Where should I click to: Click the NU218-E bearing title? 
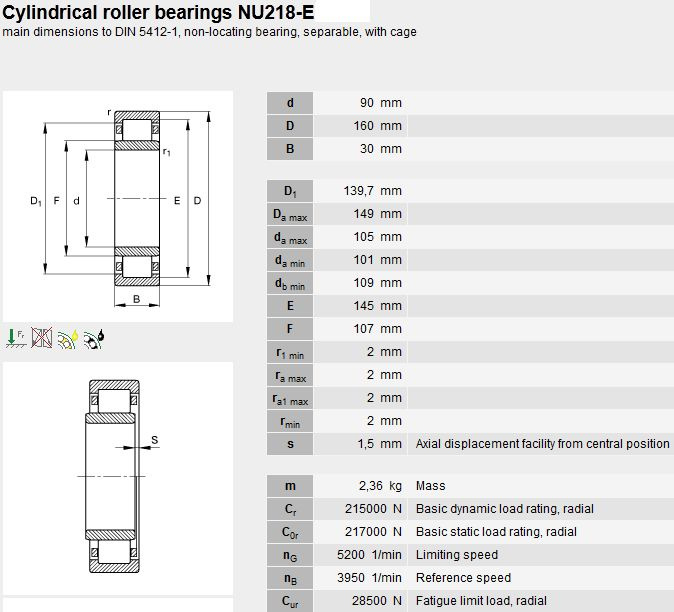pos(158,12)
